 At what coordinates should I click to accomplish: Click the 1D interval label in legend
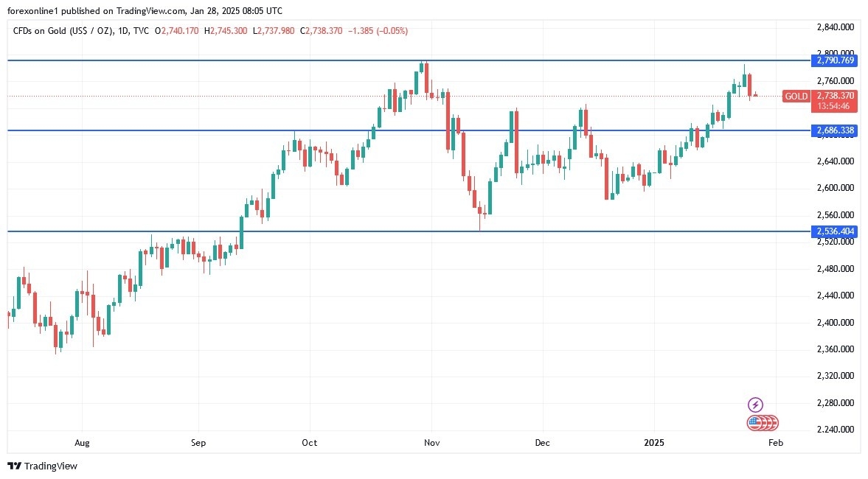click(123, 31)
